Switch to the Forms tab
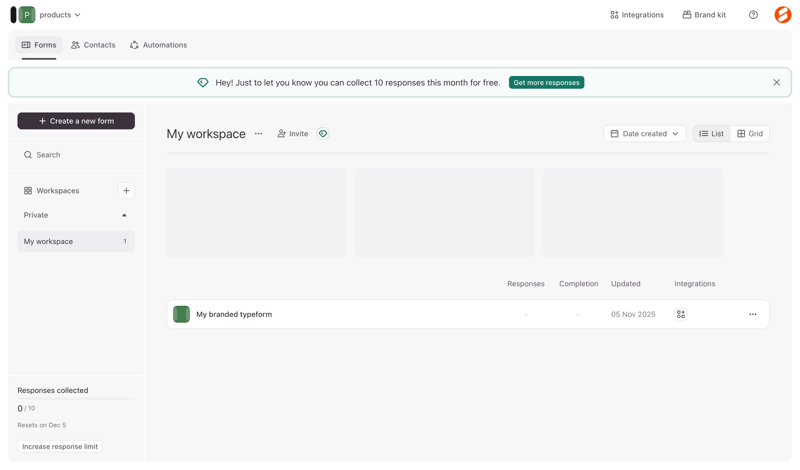The image size is (800, 470). pyautogui.click(x=39, y=45)
